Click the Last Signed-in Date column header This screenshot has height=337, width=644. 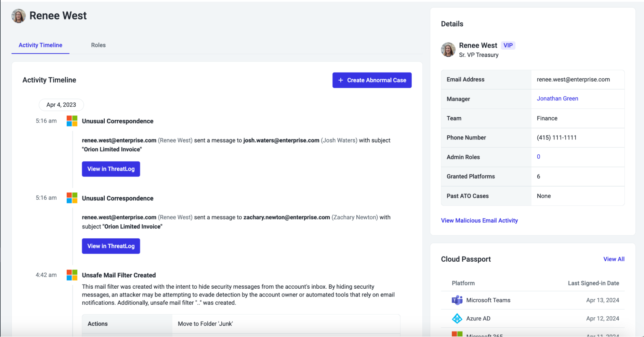[593, 283]
